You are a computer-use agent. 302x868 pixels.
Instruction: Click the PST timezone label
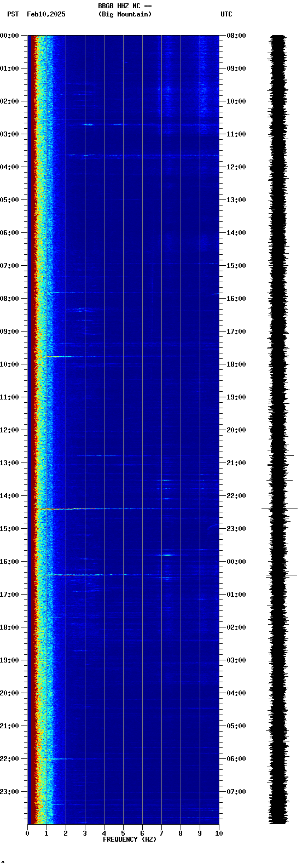[13, 14]
